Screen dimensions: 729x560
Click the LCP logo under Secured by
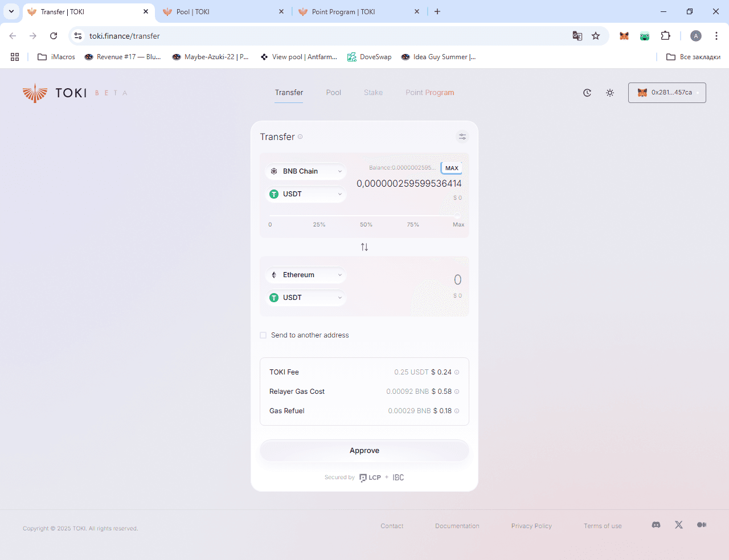(370, 477)
